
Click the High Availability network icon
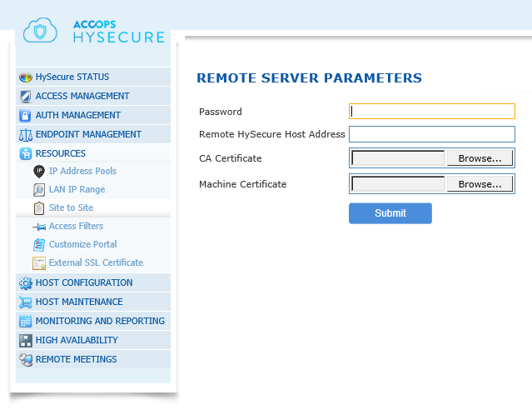[26, 341]
